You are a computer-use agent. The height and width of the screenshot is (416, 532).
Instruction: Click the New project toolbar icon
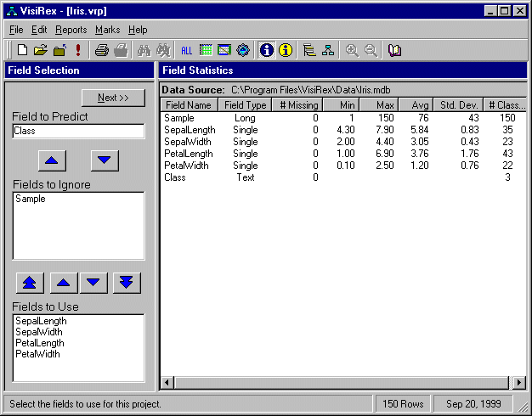(23, 50)
